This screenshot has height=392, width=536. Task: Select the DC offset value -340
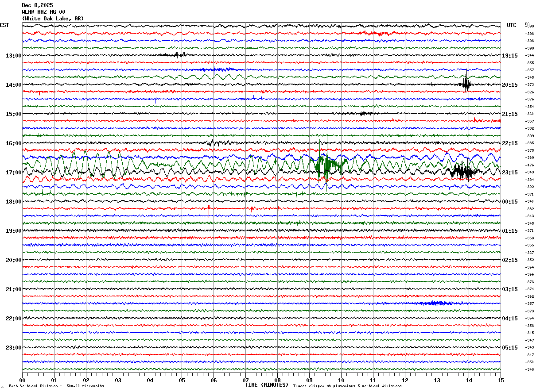tap(529, 202)
